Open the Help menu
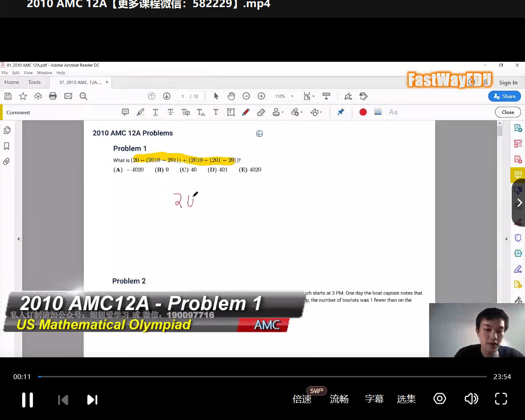525x420 pixels. pos(61,73)
